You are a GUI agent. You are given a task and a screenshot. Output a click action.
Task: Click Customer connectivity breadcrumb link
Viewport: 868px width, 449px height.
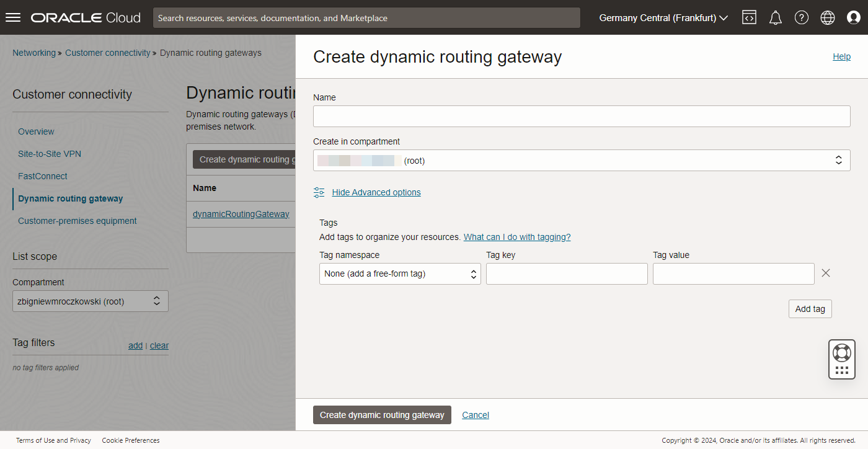point(108,53)
